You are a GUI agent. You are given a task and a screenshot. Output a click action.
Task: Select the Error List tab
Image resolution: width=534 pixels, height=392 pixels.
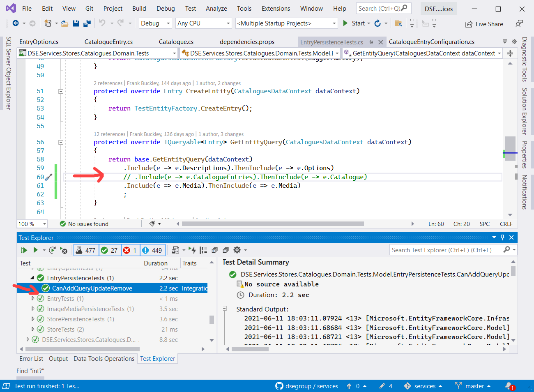pos(31,358)
